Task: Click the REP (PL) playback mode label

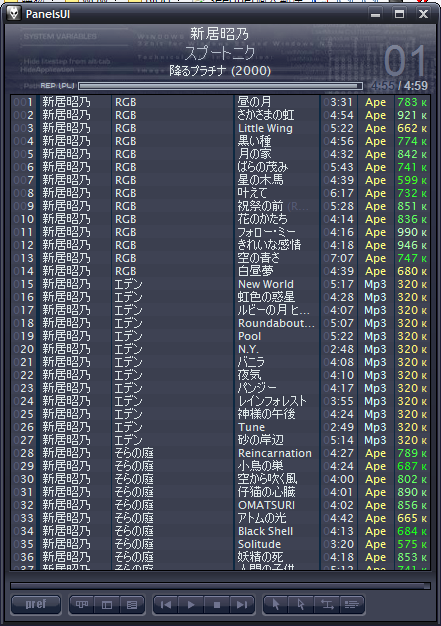Action: click(57, 85)
